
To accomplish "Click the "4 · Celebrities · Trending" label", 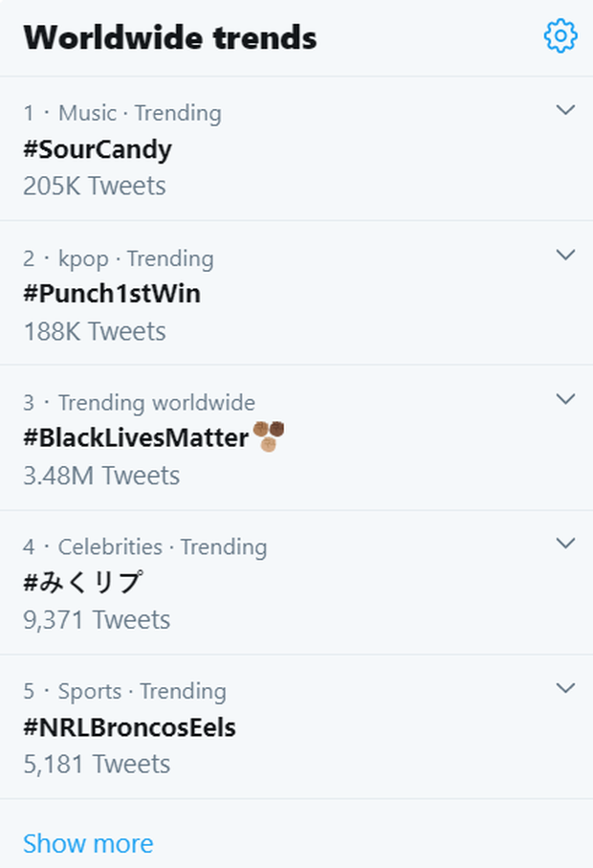I will pos(145,547).
